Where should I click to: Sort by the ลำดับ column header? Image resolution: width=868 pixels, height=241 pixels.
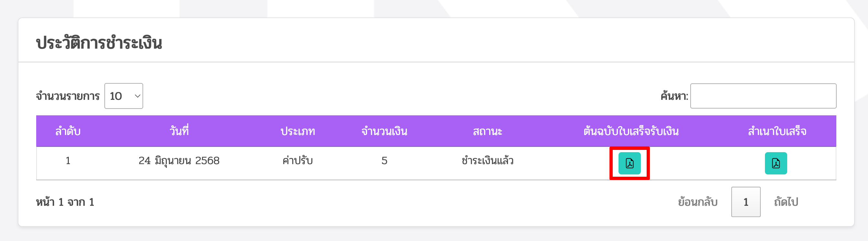point(68,131)
